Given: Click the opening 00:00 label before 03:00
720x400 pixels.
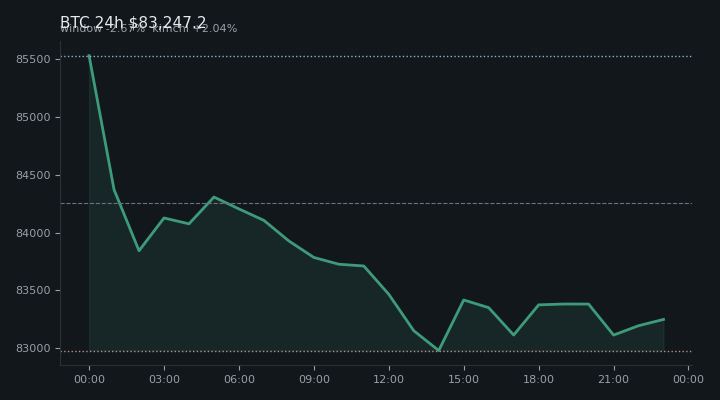Looking at the screenshot, I should pyautogui.click(x=89, y=379).
